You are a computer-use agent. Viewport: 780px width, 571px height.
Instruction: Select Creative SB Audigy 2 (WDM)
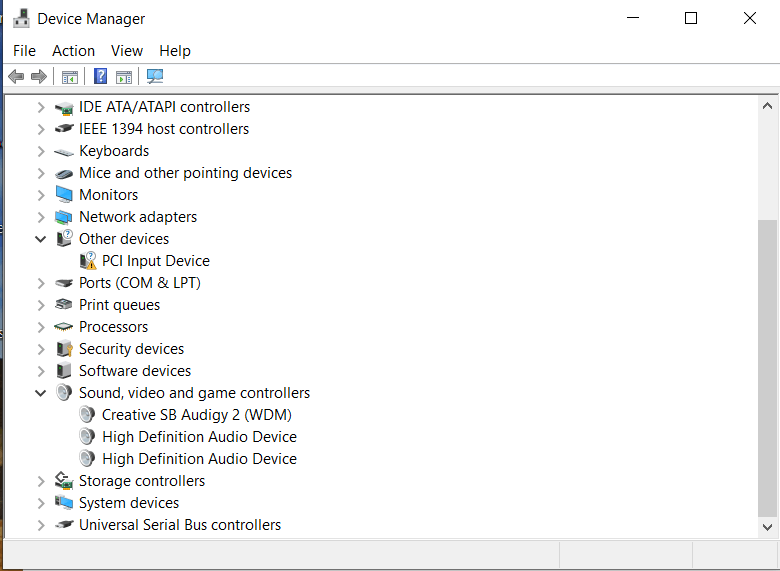[x=196, y=415]
